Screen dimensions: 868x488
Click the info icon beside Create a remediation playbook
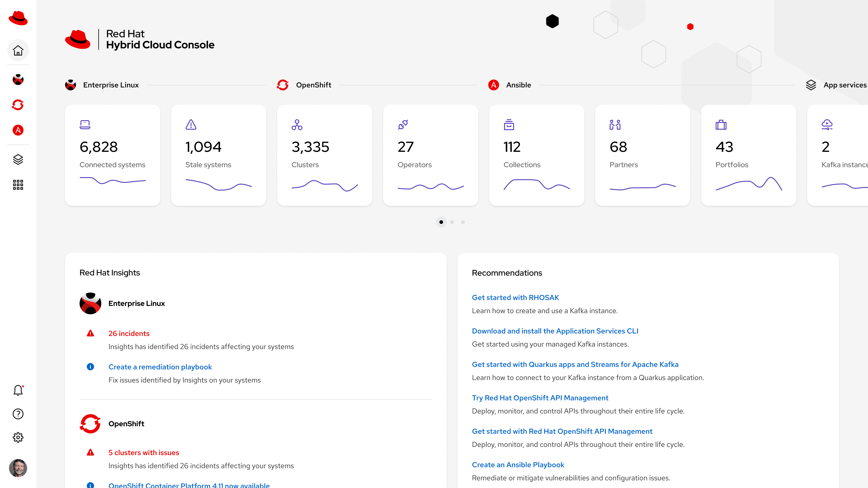[90, 367]
